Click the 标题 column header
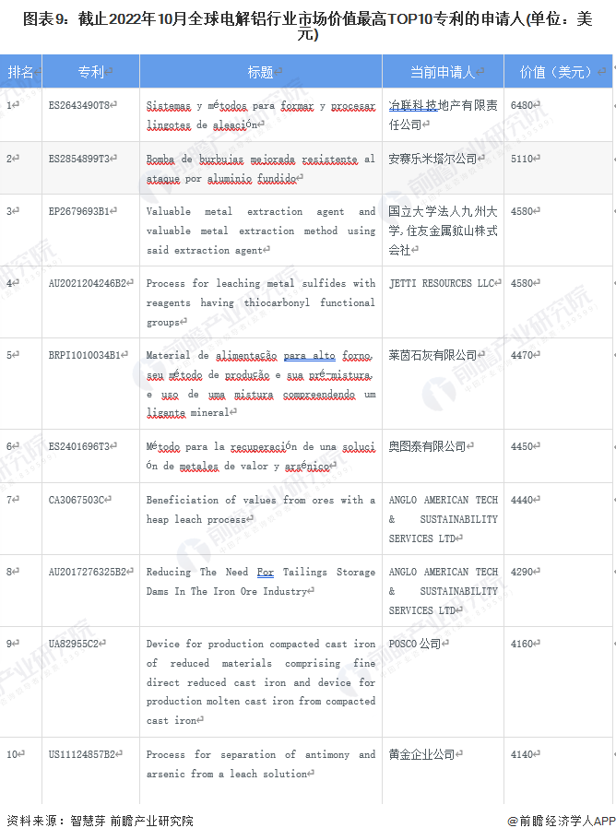The image size is (616, 840). (x=261, y=72)
